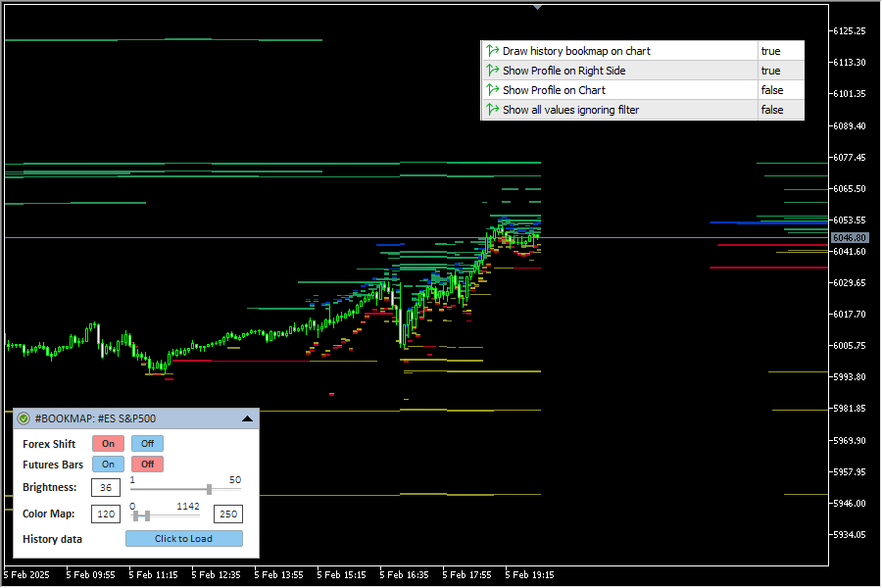Select the 'Show all values ignoring filter' row
Image resolution: width=882 pixels, height=588 pixels.
pyautogui.click(x=570, y=110)
